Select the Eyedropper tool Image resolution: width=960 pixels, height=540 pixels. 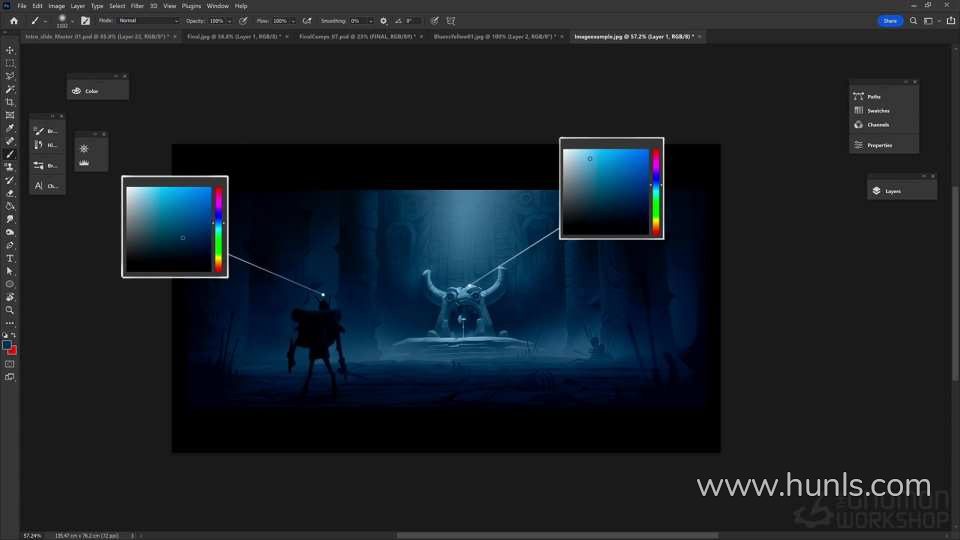click(10, 128)
